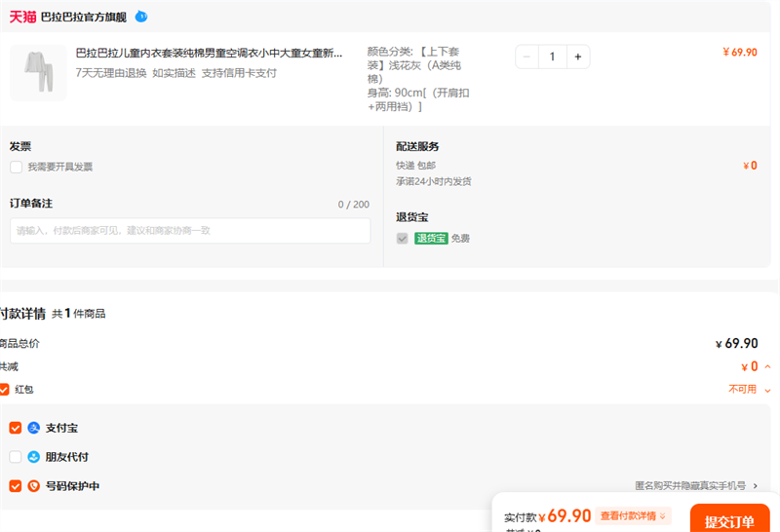This screenshot has height=532, width=780.
Task: Enable the 我需要开具发票 invoice checkbox
Action: 16,167
